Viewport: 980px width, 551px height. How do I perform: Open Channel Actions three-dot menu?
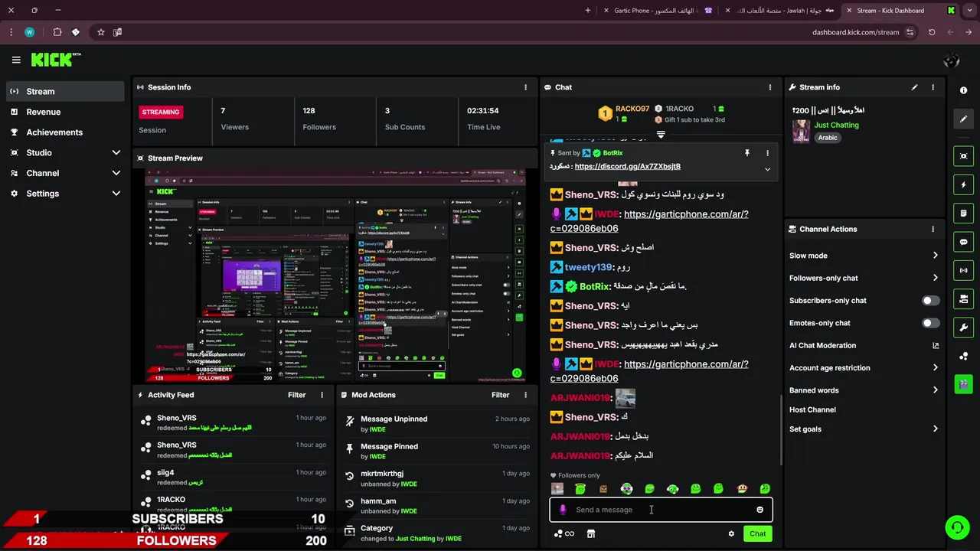pos(933,229)
